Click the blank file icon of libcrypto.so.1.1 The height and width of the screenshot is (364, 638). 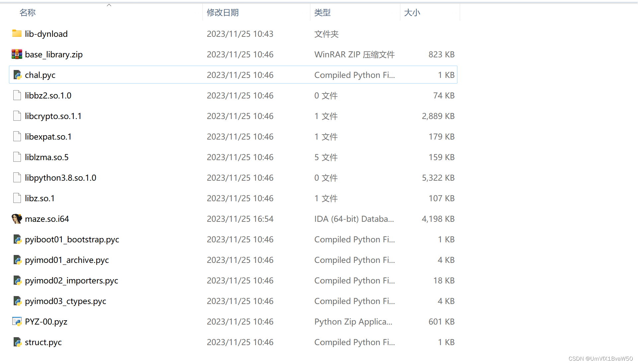(x=17, y=116)
